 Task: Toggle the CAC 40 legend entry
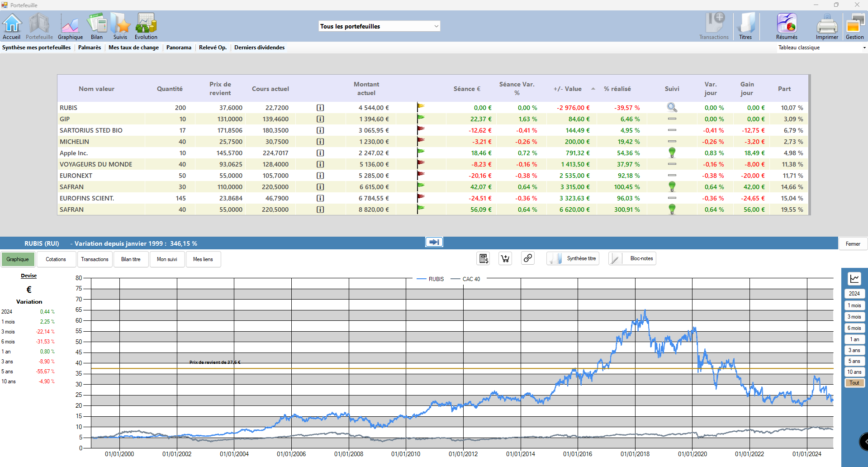click(466, 279)
